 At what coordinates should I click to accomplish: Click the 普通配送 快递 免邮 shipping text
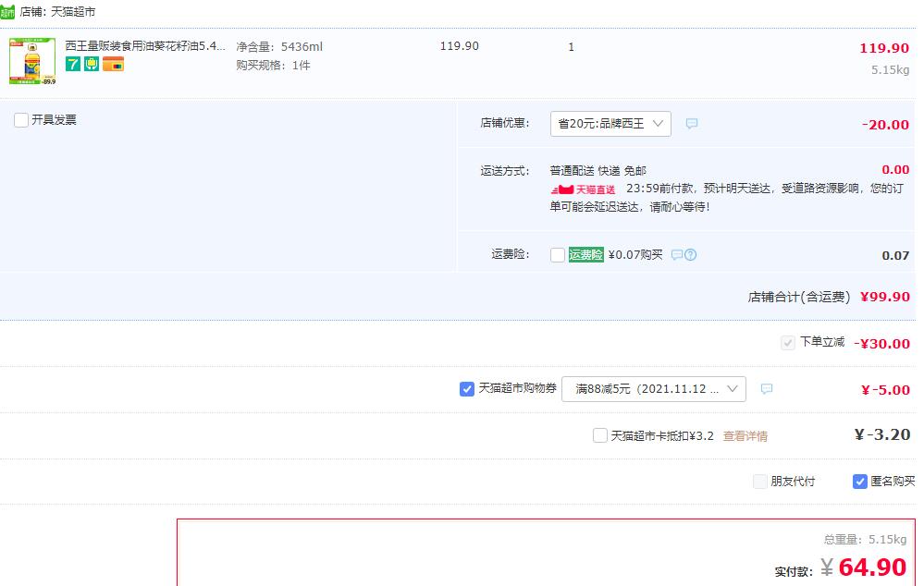point(598,171)
